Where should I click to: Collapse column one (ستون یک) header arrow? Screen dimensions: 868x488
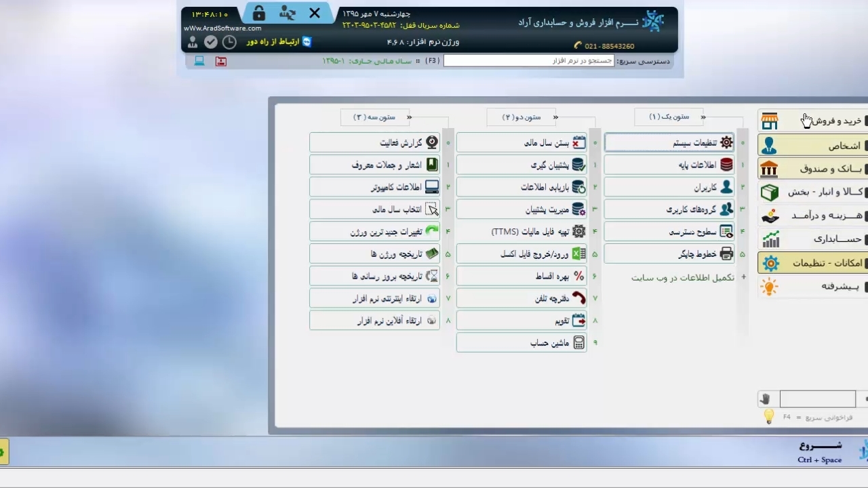click(x=703, y=117)
